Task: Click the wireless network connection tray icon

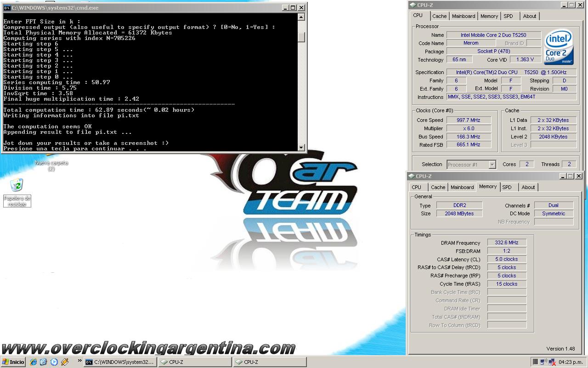Action: 543,362
